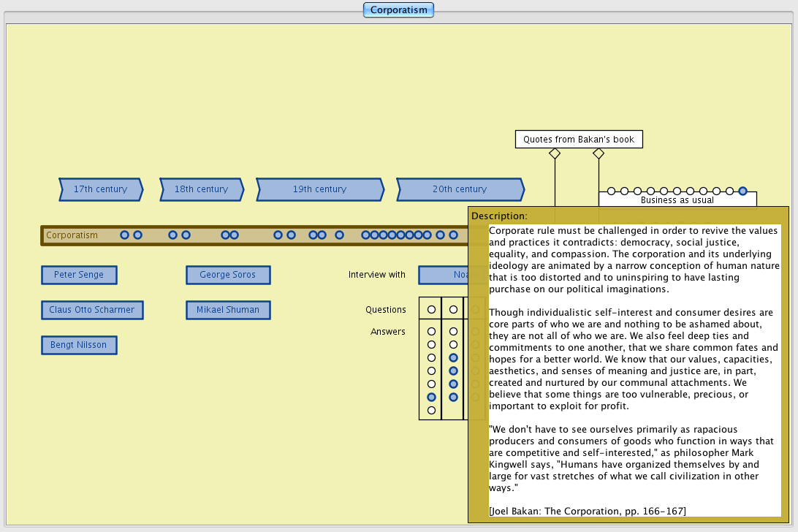Select the 19th century arrow box

click(319, 189)
